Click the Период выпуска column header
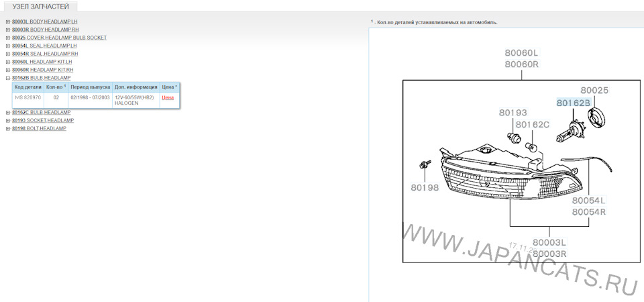The width and height of the screenshot is (644, 302). (91, 87)
